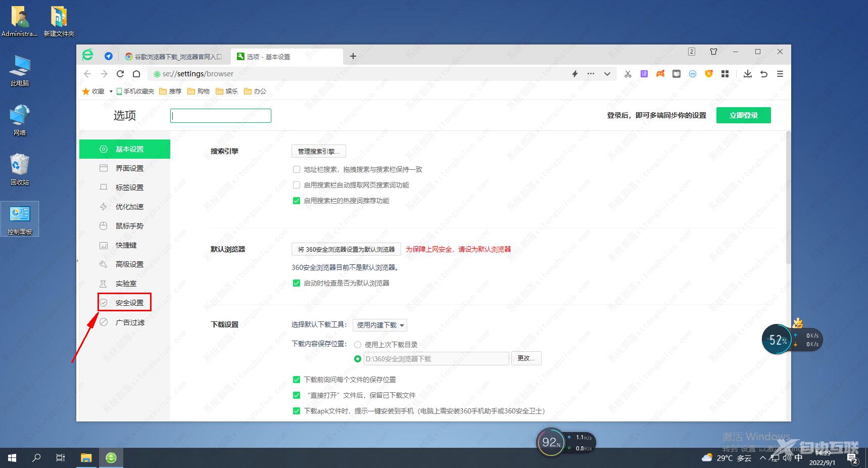Open 高级设置 in sidebar
The width and height of the screenshot is (868, 468).
125,264
